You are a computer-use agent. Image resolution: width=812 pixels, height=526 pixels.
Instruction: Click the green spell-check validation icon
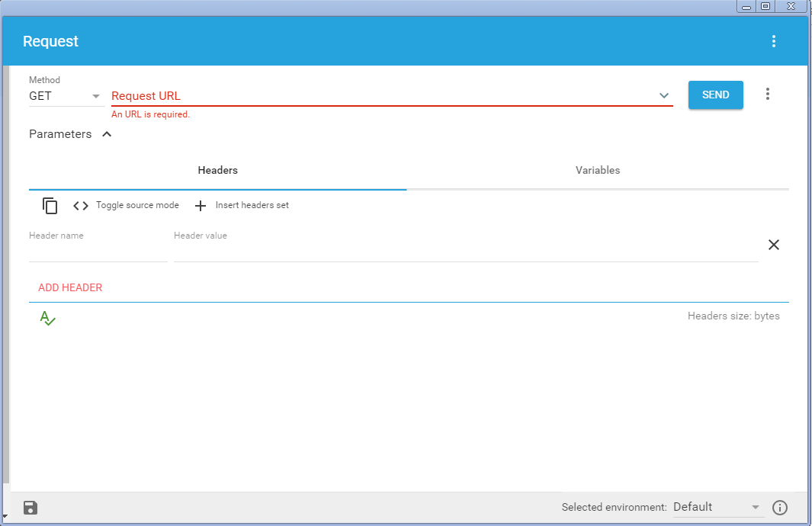coord(47,318)
